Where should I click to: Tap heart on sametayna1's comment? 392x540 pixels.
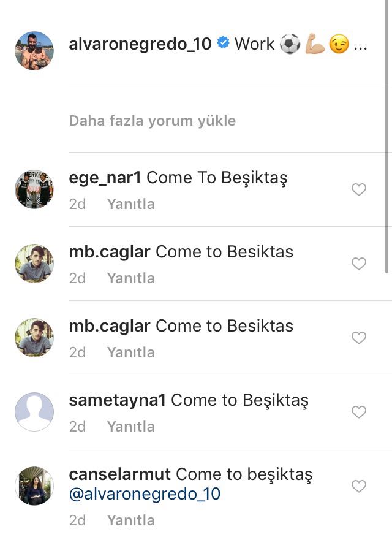click(x=358, y=412)
